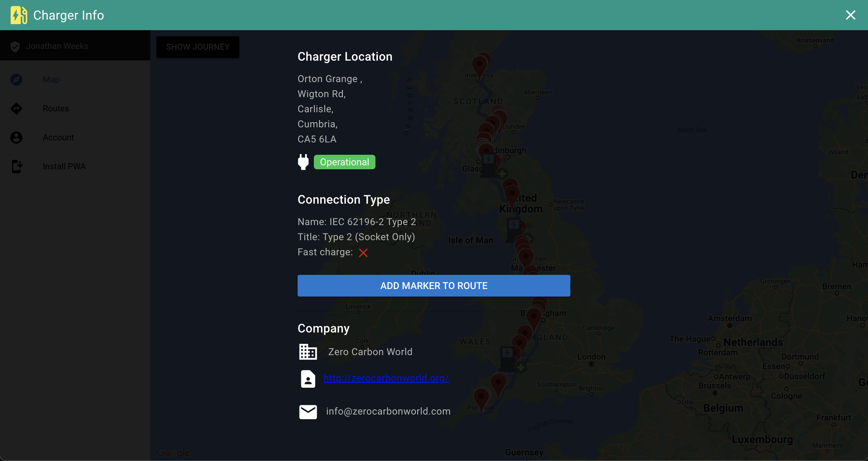Screen dimensions: 868x461
Task: Expand charger connection type details
Action: pyautogui.click(x=343, y=200)
